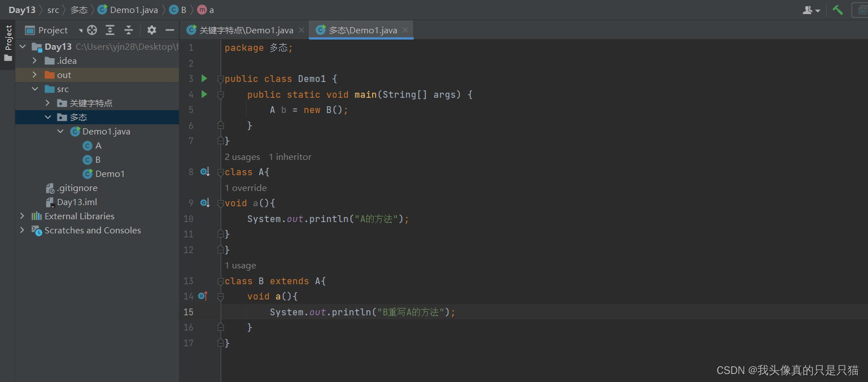Click Demo1.java in the breadcrumb bar
Screen dimensions: 868x382
[128, 10]
